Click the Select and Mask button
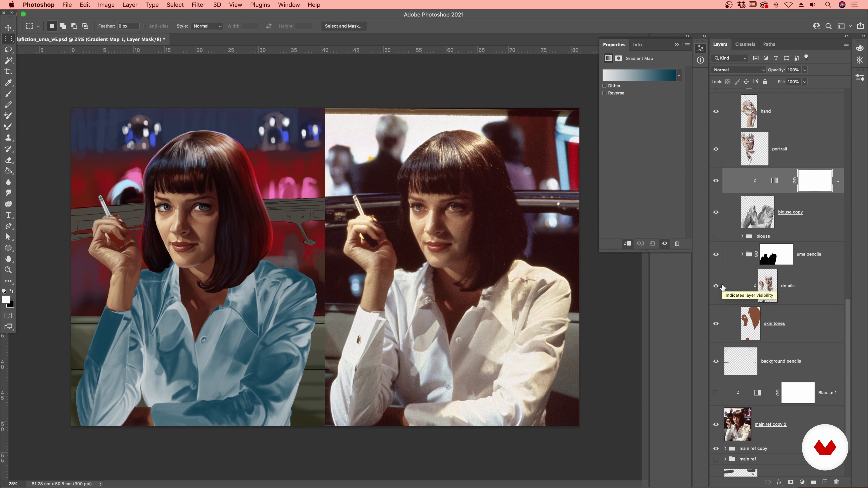This screenshot has width=868, height=488. (344, 26)
